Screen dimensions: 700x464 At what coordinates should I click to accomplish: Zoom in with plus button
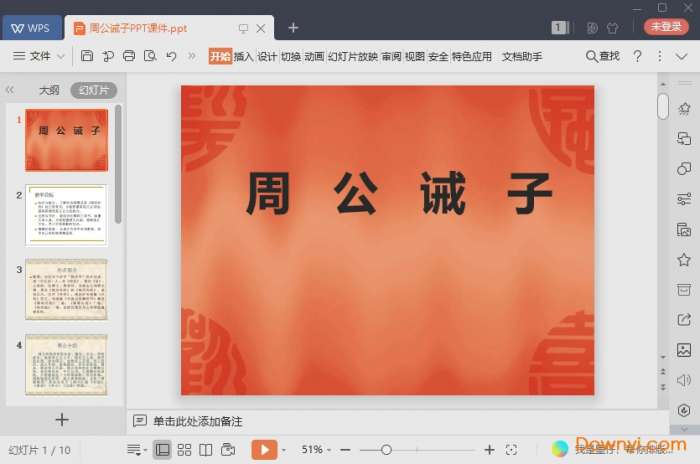pos(489,450)
